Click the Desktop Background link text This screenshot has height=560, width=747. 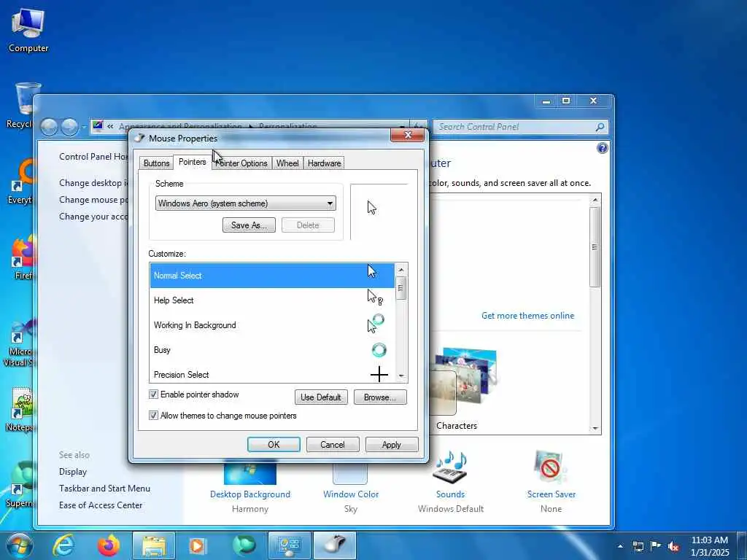[x=250, y=494]
